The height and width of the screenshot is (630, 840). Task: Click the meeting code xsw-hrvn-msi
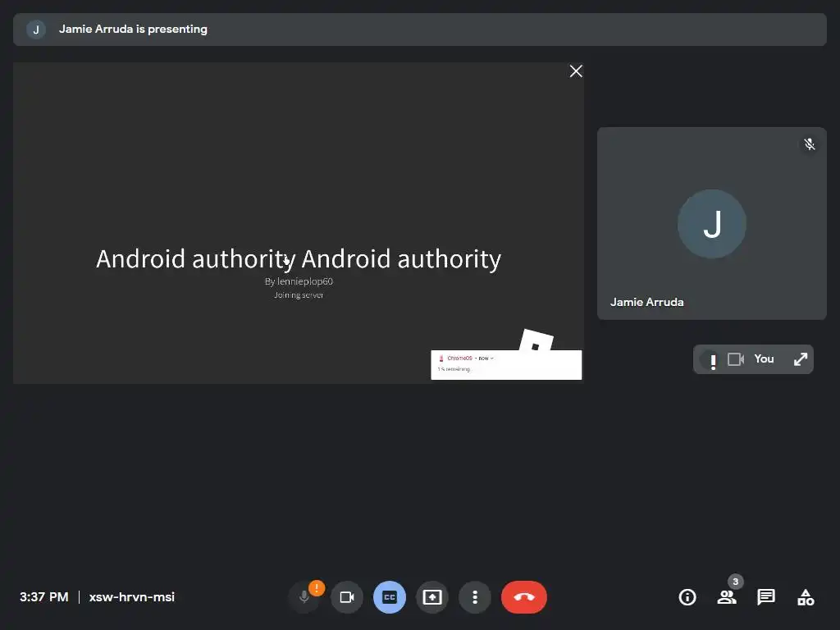pyautogui.click(x=132, y=597)
